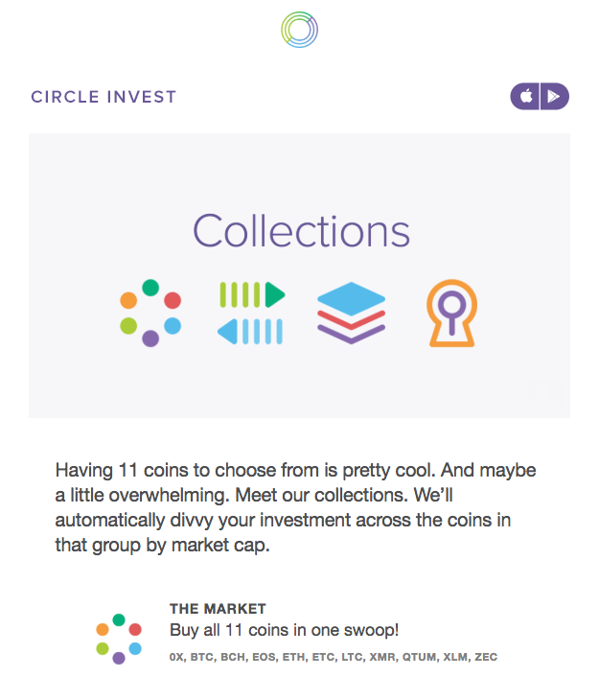Click the Circle ring logo at top
This screenshot has height=700, width=599.
coord(299,30)
